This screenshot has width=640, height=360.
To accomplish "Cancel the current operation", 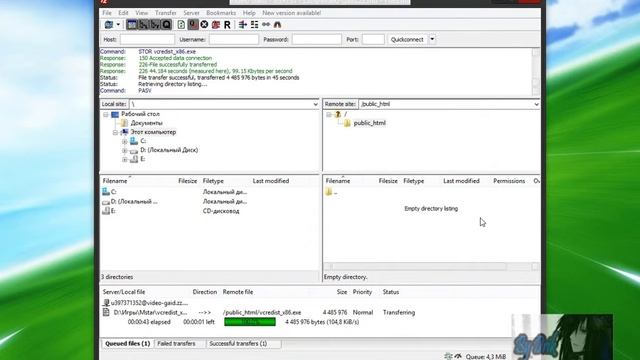I will pos(204,25).
